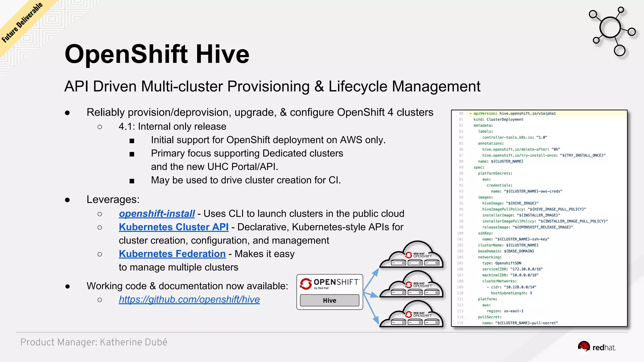The width and height of the screenshot is (644, 362).
Task: Click the OpenShift Hive title
Action: [157, 54]
